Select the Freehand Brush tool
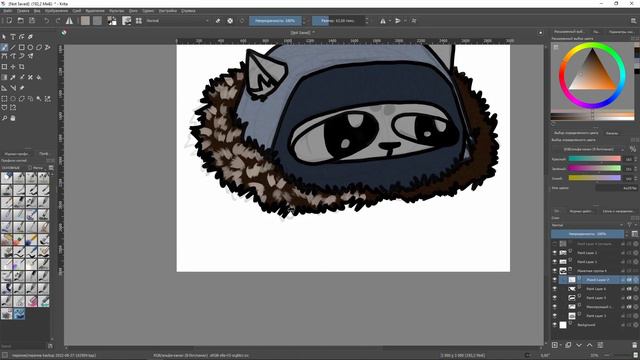 4,47
